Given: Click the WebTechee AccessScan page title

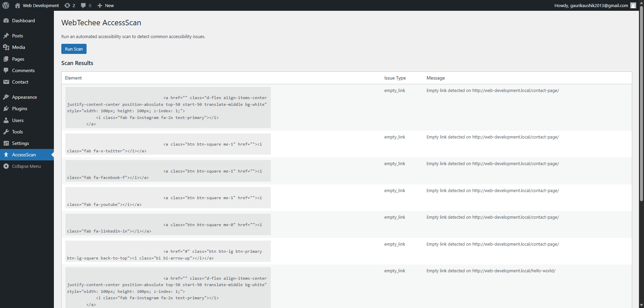Looking at the screenshot, I should (101, 23).
